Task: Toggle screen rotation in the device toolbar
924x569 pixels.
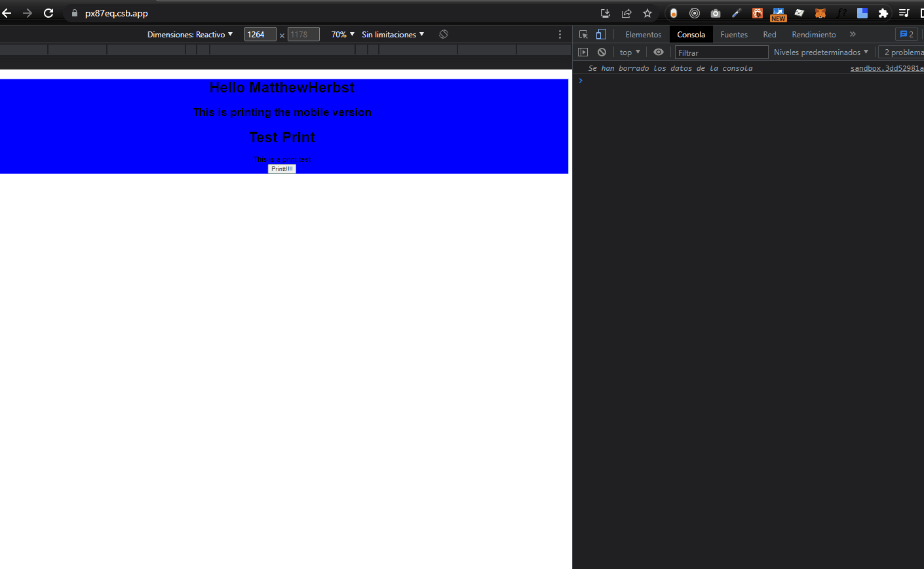Action: click(443, 34)
